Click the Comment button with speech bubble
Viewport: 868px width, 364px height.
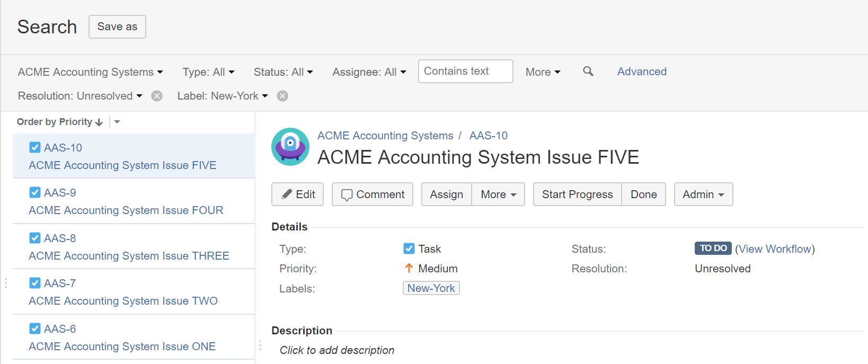[373, 194]
